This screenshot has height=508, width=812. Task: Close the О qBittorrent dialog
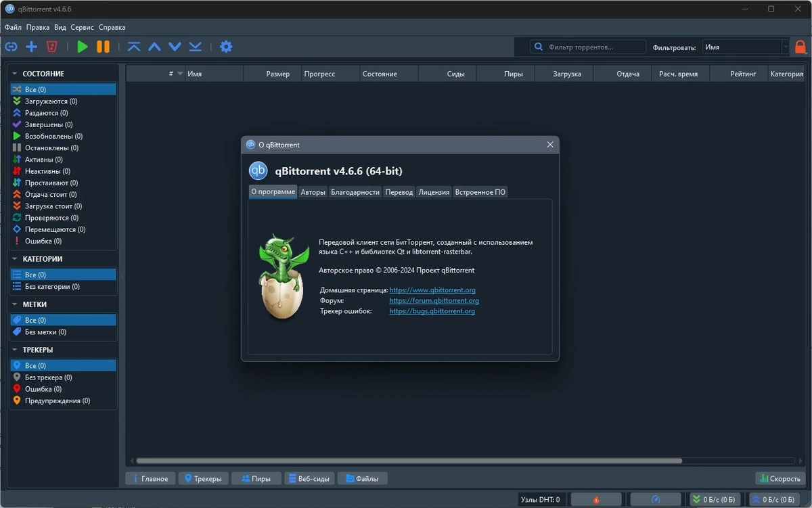click(550, 145)
